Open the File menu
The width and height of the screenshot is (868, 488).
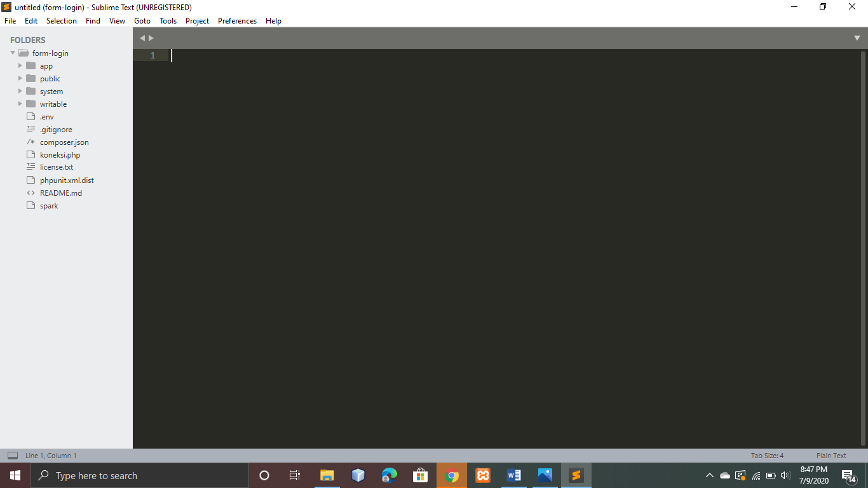[10, 21]
